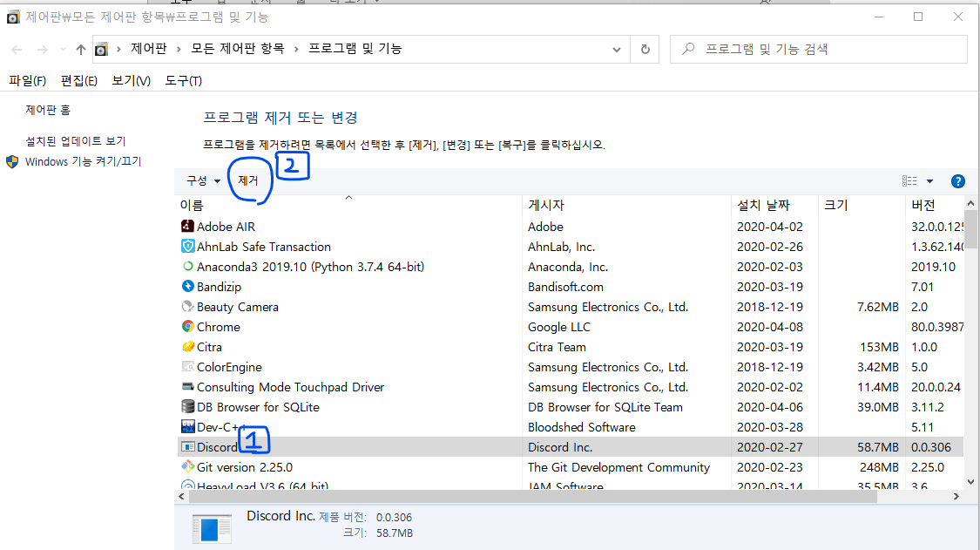
Task: Click The Git Development Community cell
Action: point(618,467)
